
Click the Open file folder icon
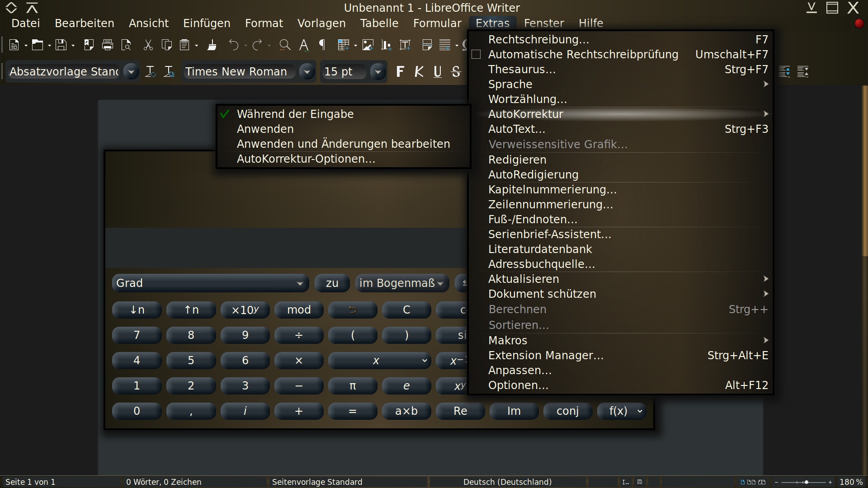(x=37, y=45)
